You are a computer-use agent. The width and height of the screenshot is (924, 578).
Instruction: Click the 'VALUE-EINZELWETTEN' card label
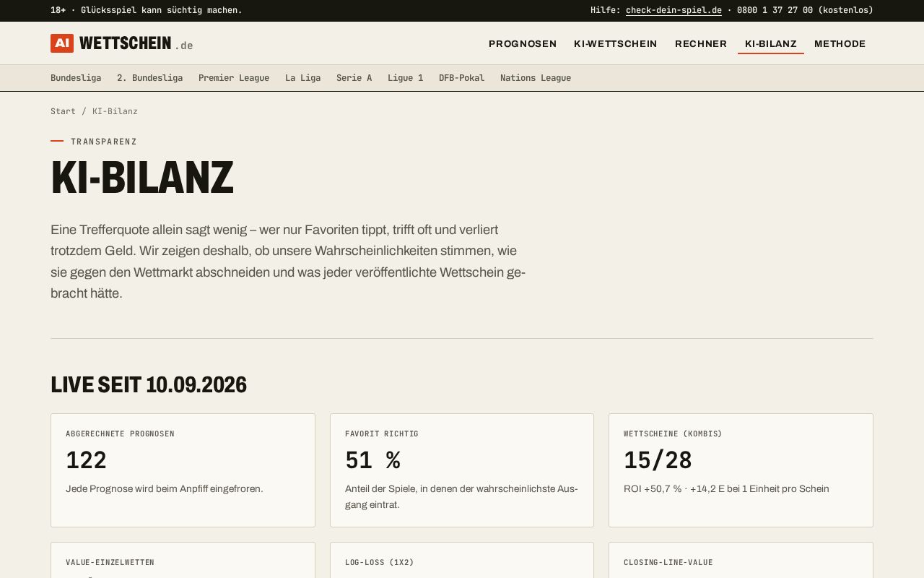110,563
